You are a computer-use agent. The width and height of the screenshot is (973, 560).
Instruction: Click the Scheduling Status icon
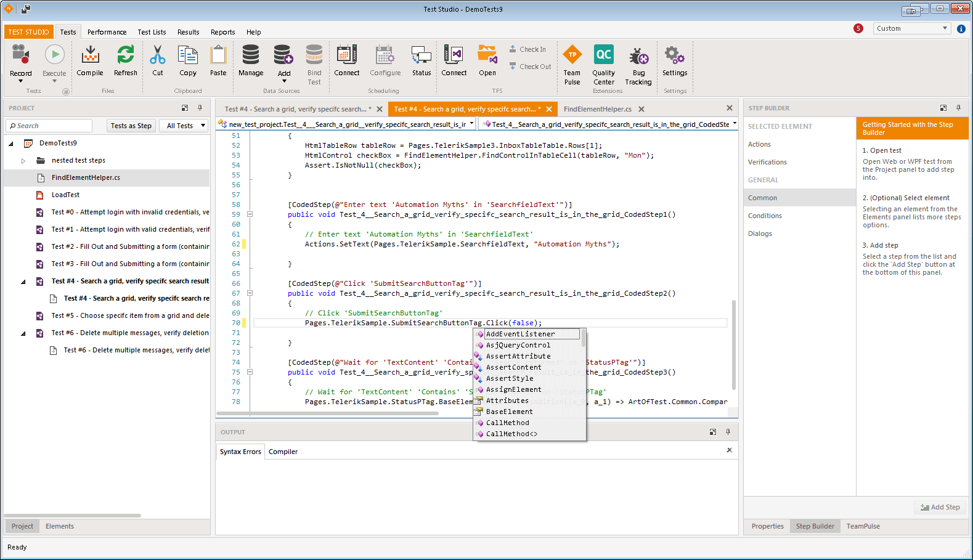[421, 55]
